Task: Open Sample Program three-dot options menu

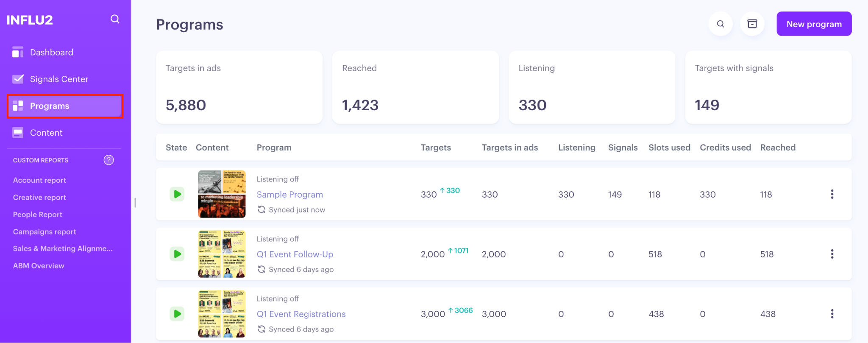Action: coord(832,194)
